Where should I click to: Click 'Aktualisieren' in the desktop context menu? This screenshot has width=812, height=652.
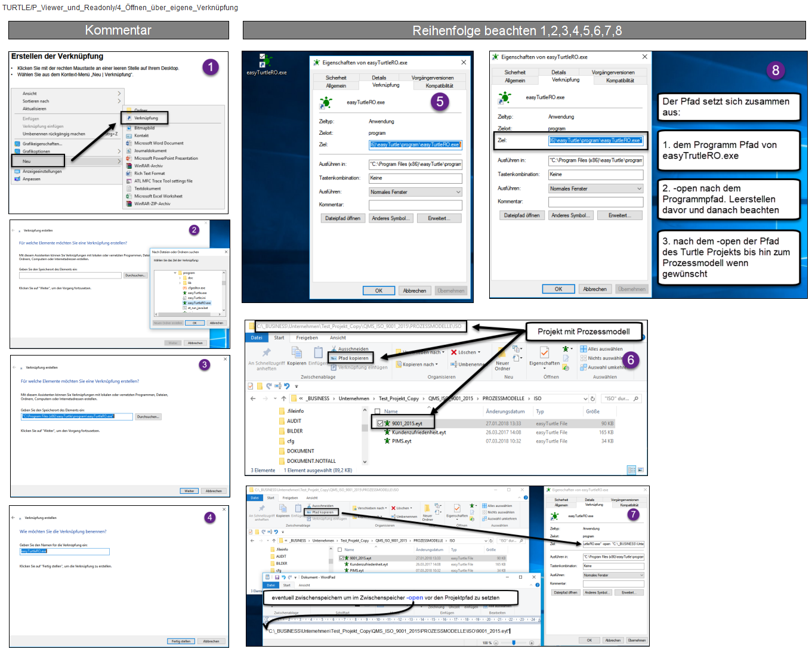pos(35,109)
